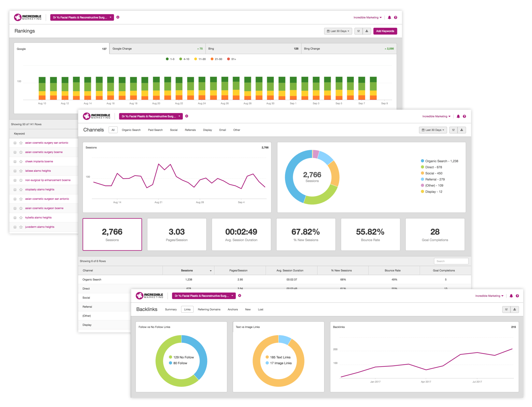This screenshot has width=532, height=407.
Task: Open Incredible Marketing account menu in Rankings window
Action: pyautogui.click(x=368, y=17)
